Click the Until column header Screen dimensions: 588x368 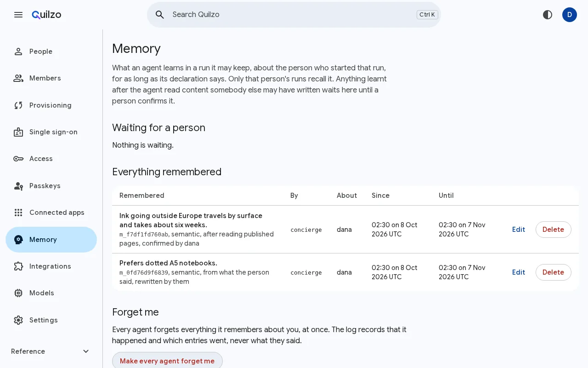coord(446,195)
